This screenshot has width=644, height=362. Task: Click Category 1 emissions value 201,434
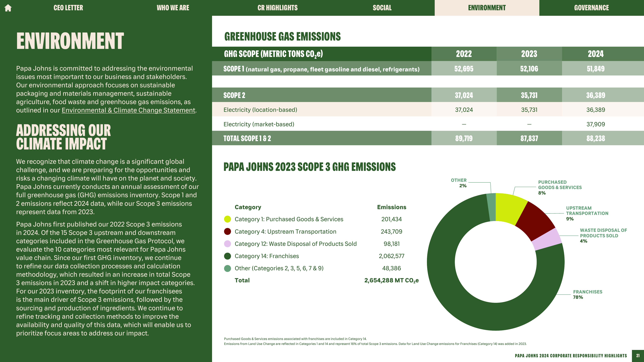(x=392, y=219)
